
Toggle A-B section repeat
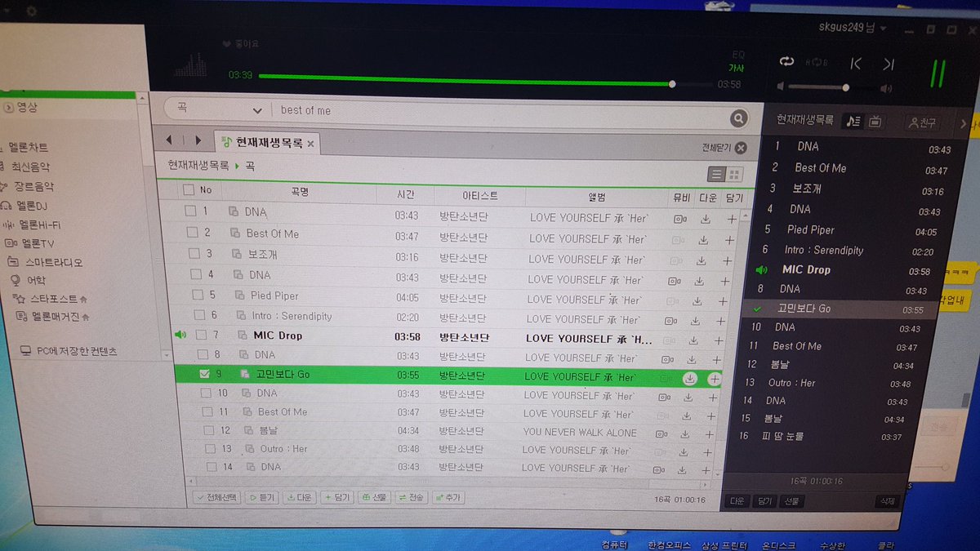[817, 63]
